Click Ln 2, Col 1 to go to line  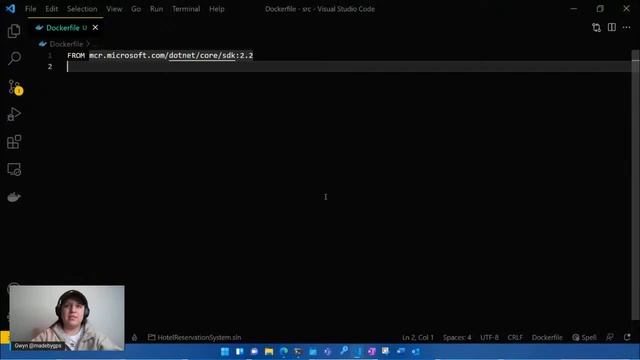(x=418, y=338)
